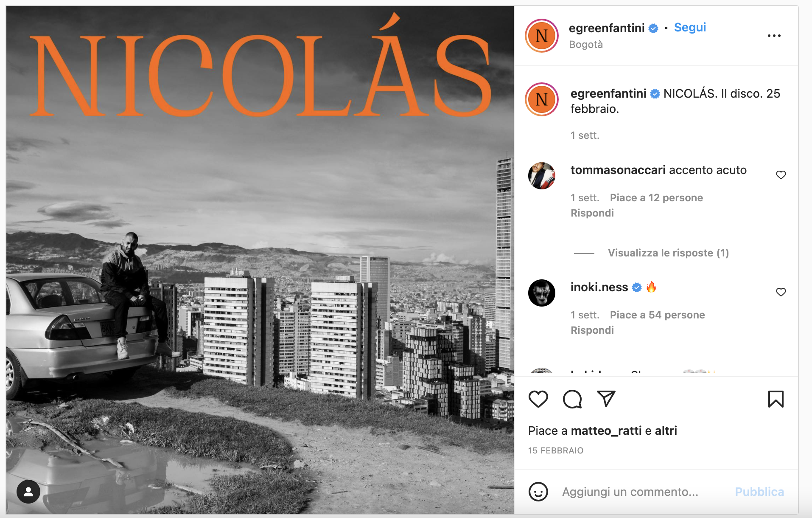The image size is (812, 518).
Task: Reply to inoki.ness's comment via Rispondi
Action: point(592,330)
